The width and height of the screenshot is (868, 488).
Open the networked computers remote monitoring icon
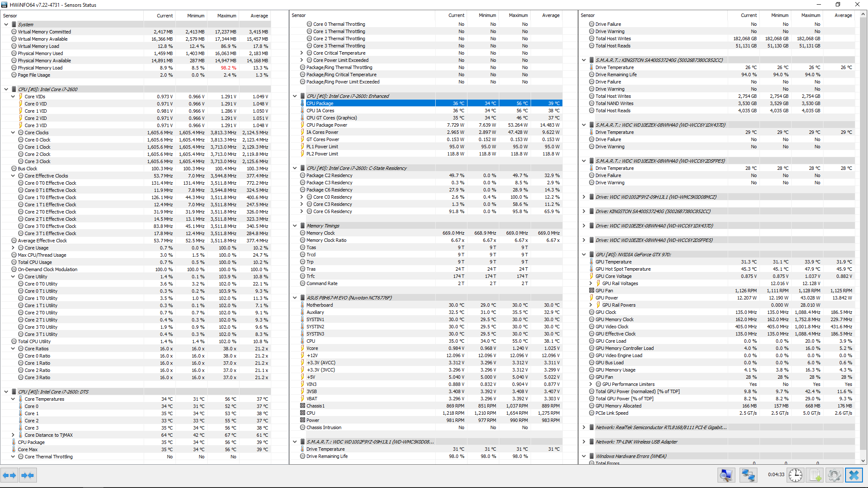click(x=748, y=475)
